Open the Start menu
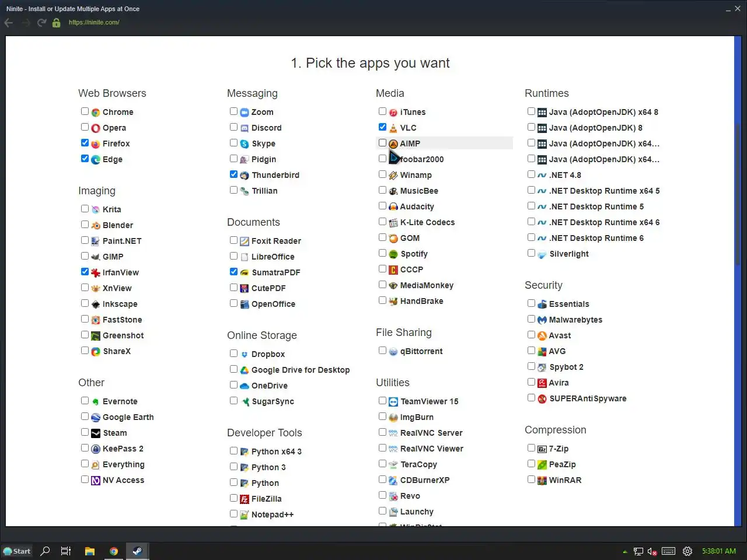Viewport: 747px width, 560px height. 17,551
